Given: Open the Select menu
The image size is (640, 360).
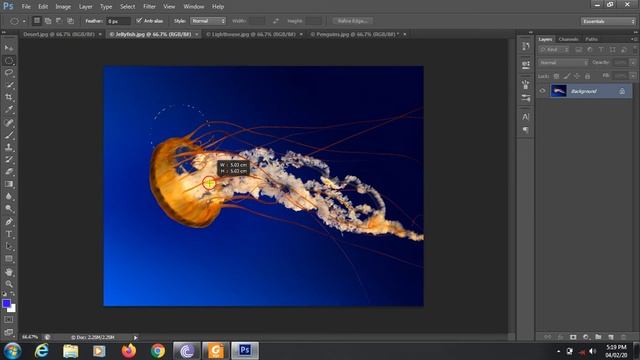Looking at the screenshot, I should pos(127,7).
